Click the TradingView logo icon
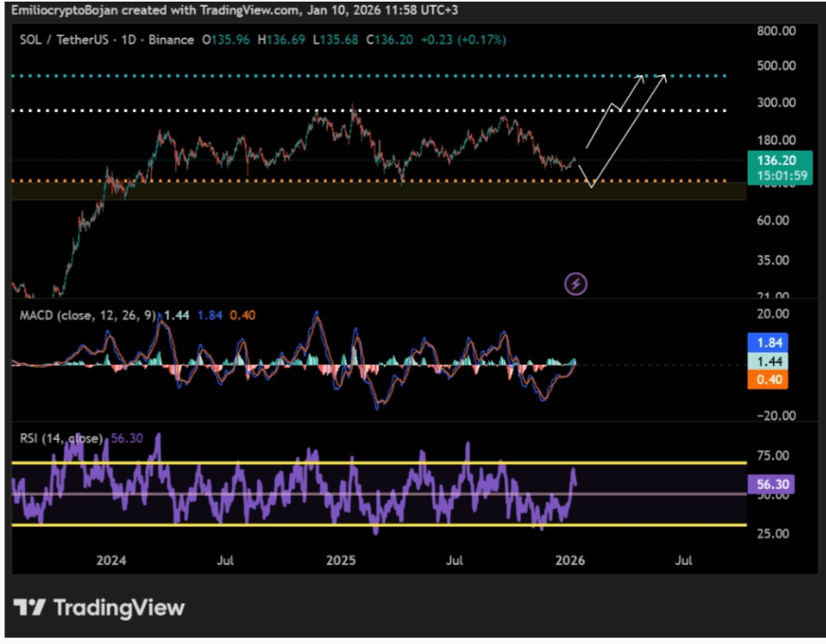Screen dimensions: 826x644 pos(30,608)
